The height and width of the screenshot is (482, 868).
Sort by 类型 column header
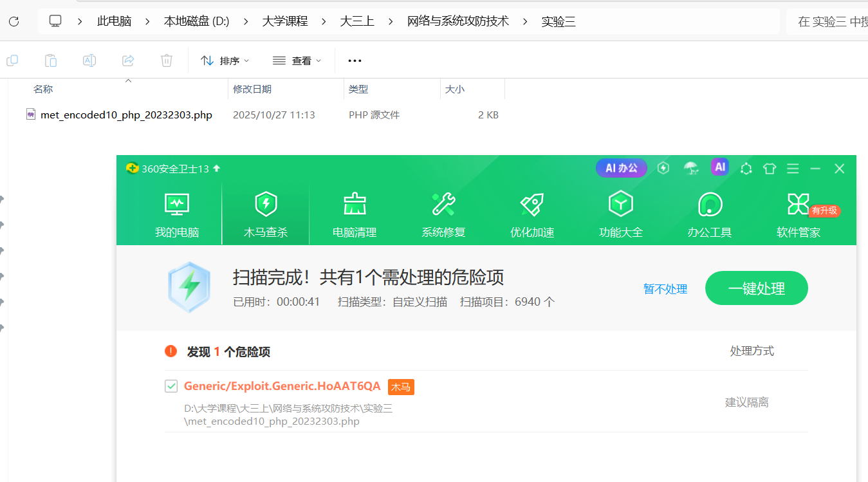point(358,89)
